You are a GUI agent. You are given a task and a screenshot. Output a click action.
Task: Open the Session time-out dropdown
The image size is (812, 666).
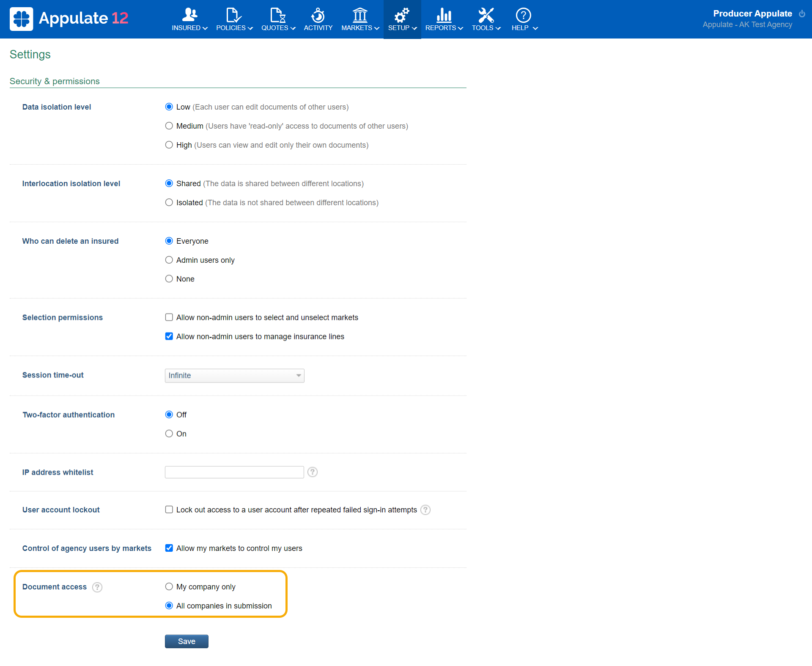click(234, 376)
